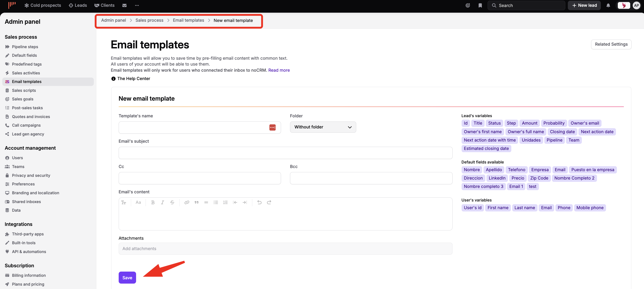Insert a link via editor toolbar
The image size is (644, 289).
[x=187, y=202]
